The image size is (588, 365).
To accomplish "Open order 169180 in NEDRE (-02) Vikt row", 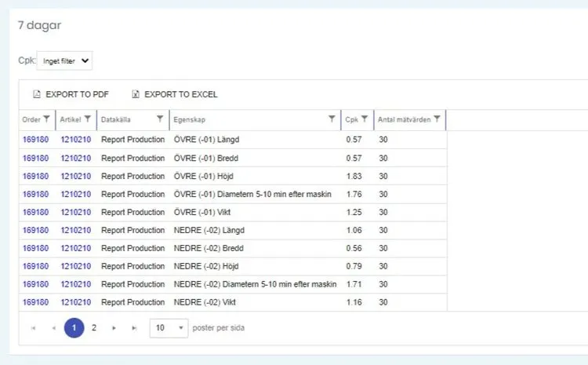I will point(35,302).
